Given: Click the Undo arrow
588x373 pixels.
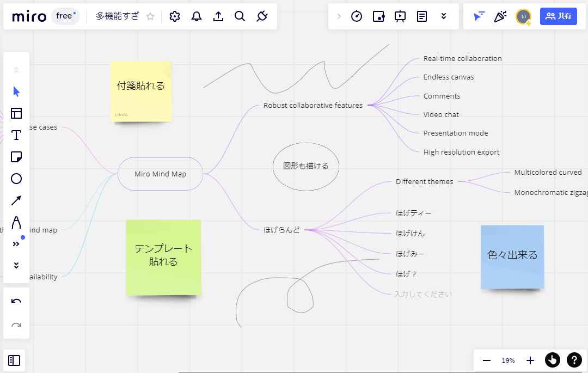Looking at the screenshot, I should (x=16, y=301).
